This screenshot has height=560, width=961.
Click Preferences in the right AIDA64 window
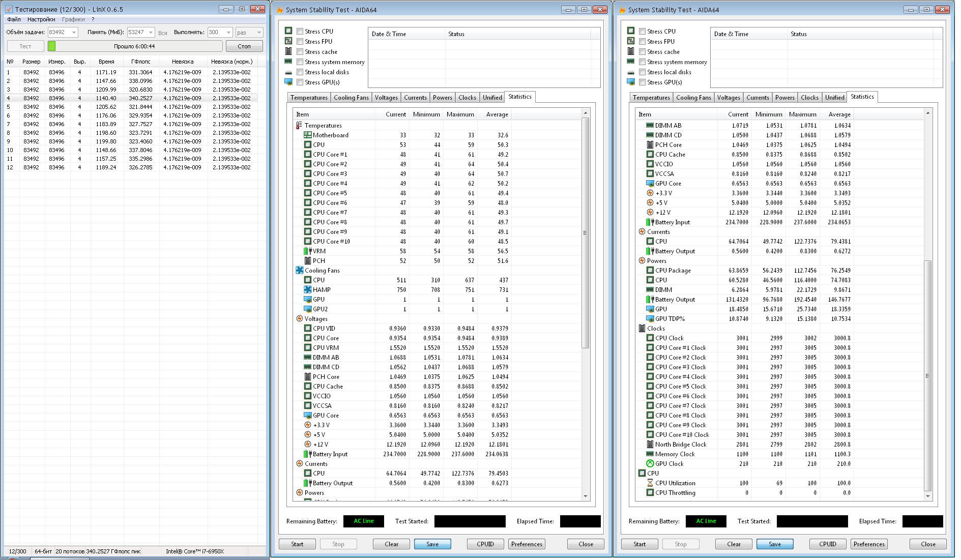click(869, 544)
